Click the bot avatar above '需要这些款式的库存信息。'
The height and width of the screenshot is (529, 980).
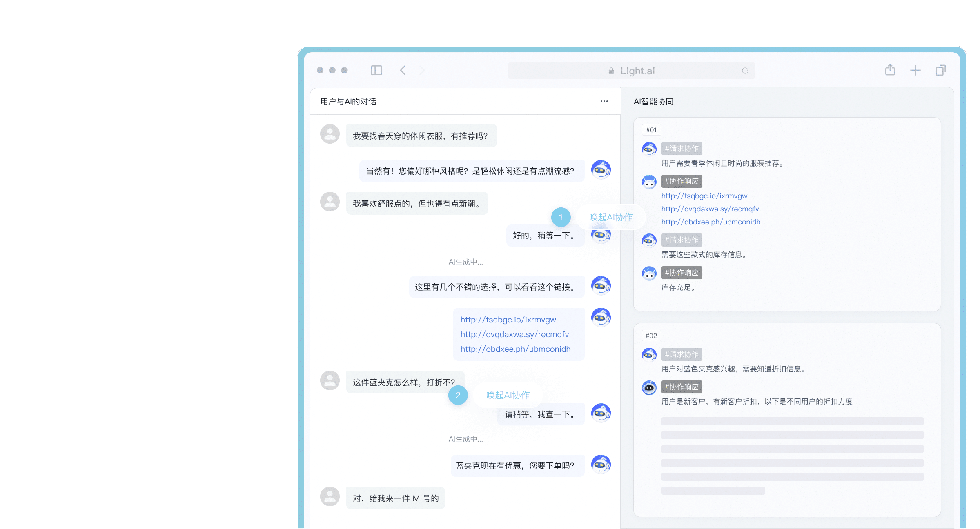649,240
